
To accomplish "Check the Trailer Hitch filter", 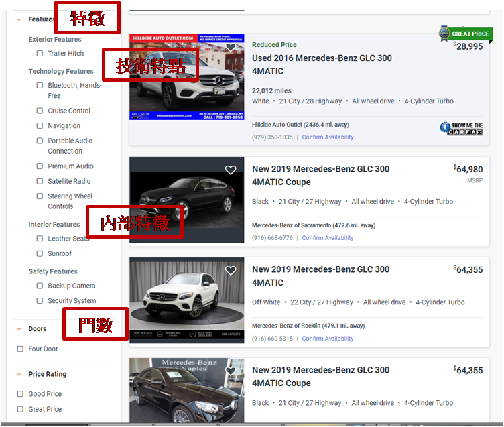I will click(40, 54).
